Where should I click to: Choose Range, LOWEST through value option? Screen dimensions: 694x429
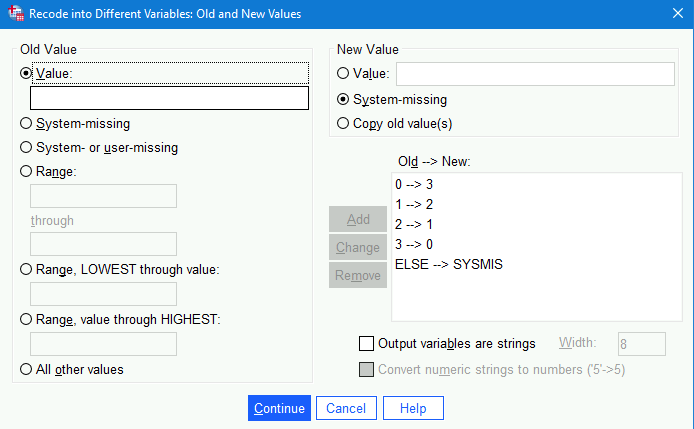point(26,269)
